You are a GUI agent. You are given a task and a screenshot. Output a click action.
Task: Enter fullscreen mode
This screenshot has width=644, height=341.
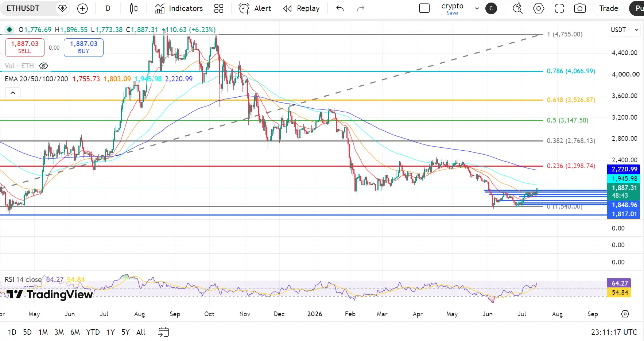coord(559,8)
